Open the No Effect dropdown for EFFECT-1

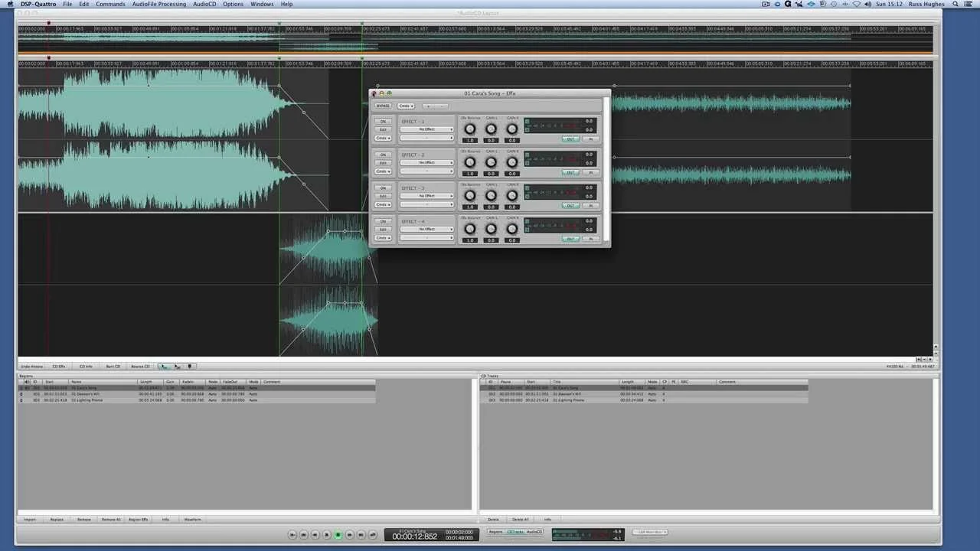tap(426, 129)
